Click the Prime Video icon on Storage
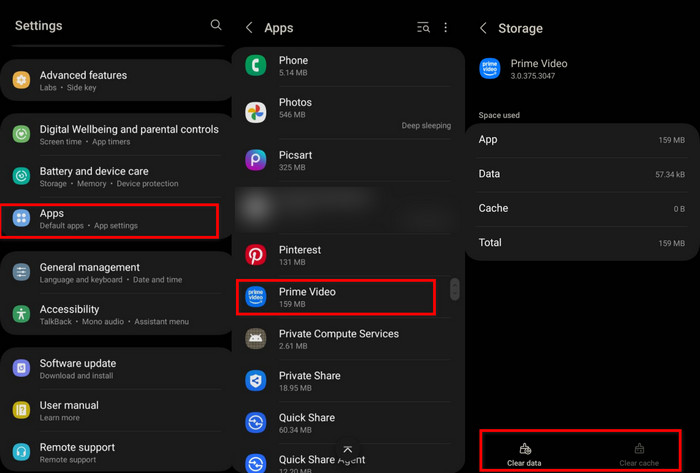 [490, 69]
